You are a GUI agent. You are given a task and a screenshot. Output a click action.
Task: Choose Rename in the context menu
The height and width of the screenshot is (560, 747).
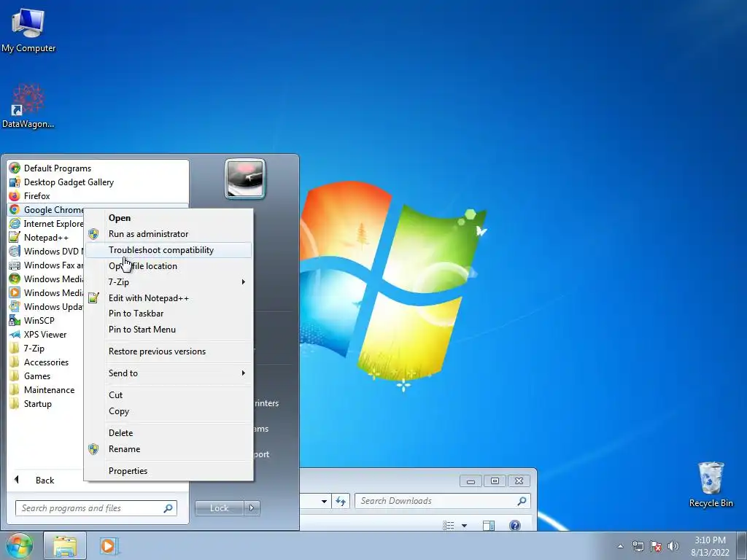169,449
